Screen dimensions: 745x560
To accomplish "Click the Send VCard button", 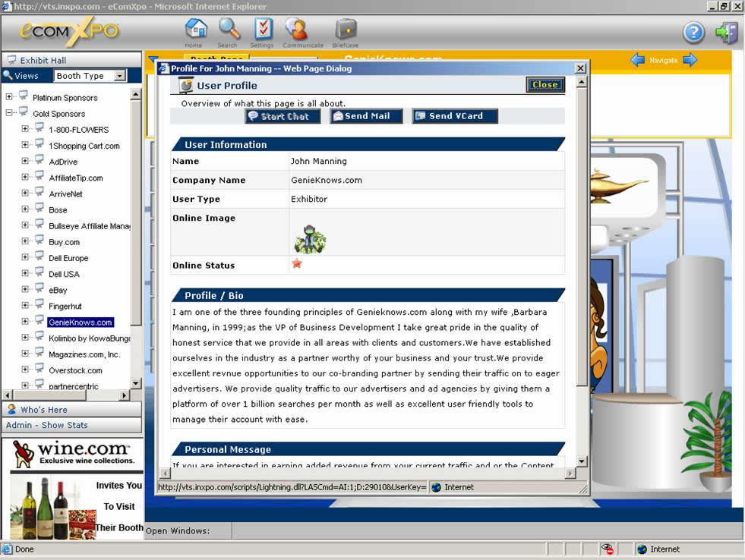I will 454,116.
